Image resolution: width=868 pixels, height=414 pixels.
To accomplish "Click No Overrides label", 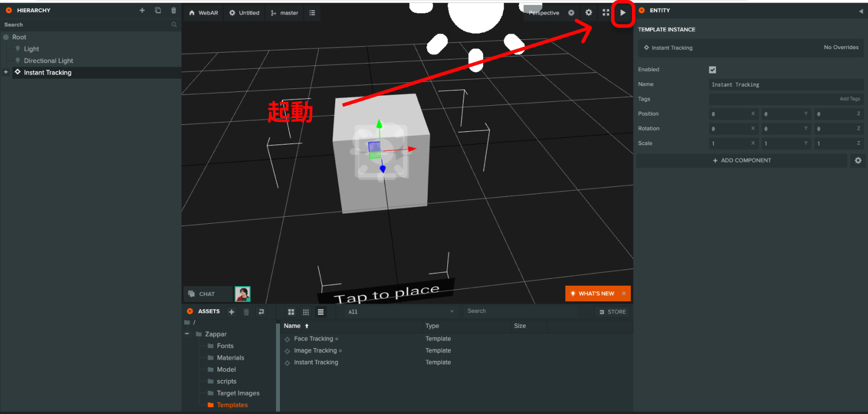I will point(841,47).
